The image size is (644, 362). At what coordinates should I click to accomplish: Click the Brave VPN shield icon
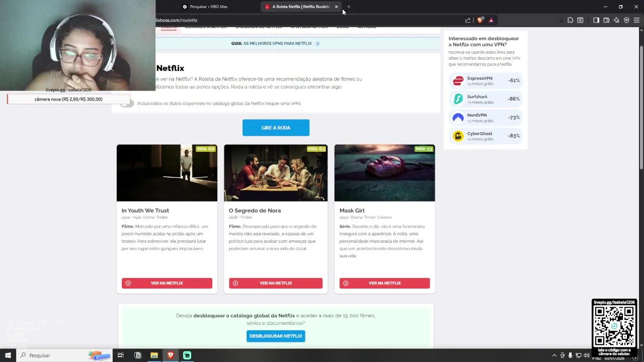[626, 20]
